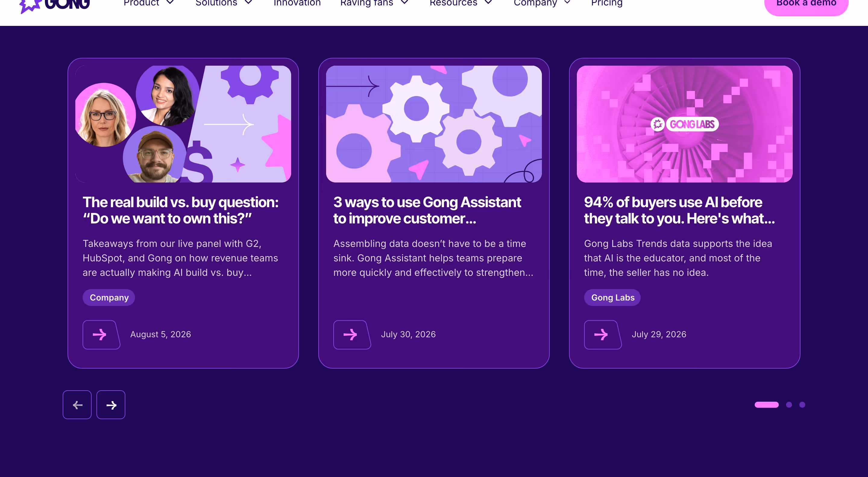This screenshot has height=477, width=868.
Task: Select the Company category tag
Action: 109,298
